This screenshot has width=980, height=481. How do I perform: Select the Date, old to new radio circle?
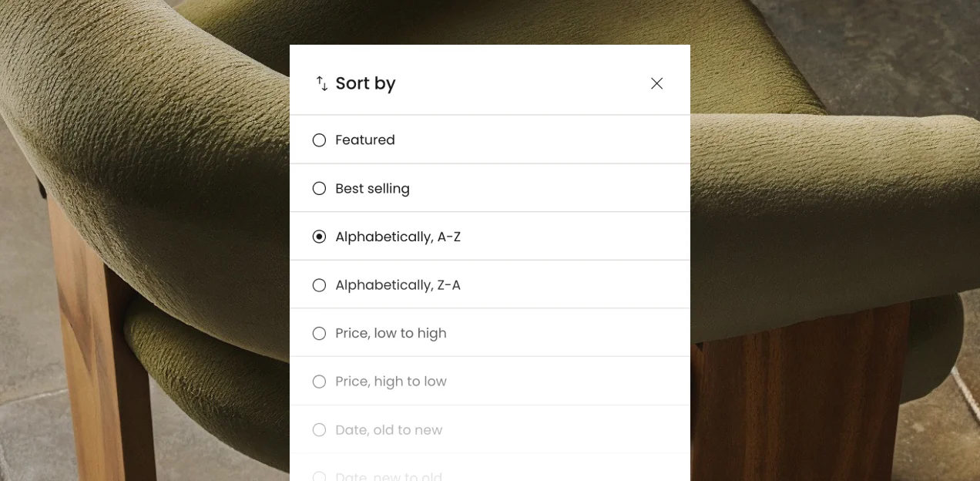319,430
